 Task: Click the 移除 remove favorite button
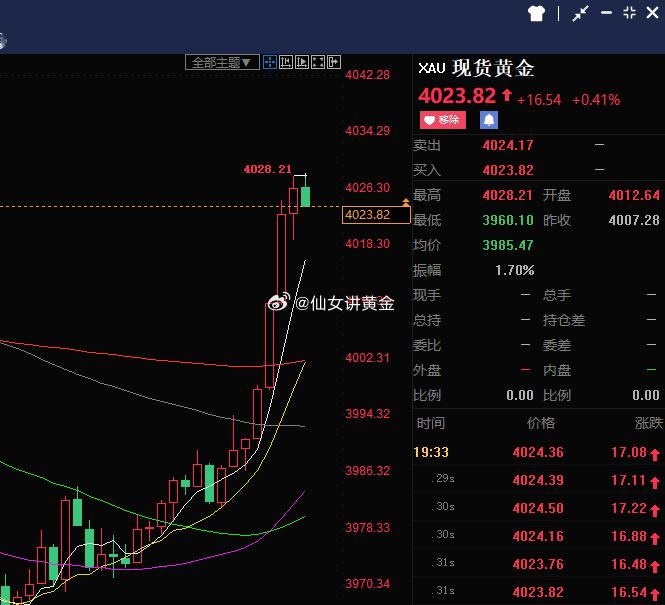[x=443, y=120]
